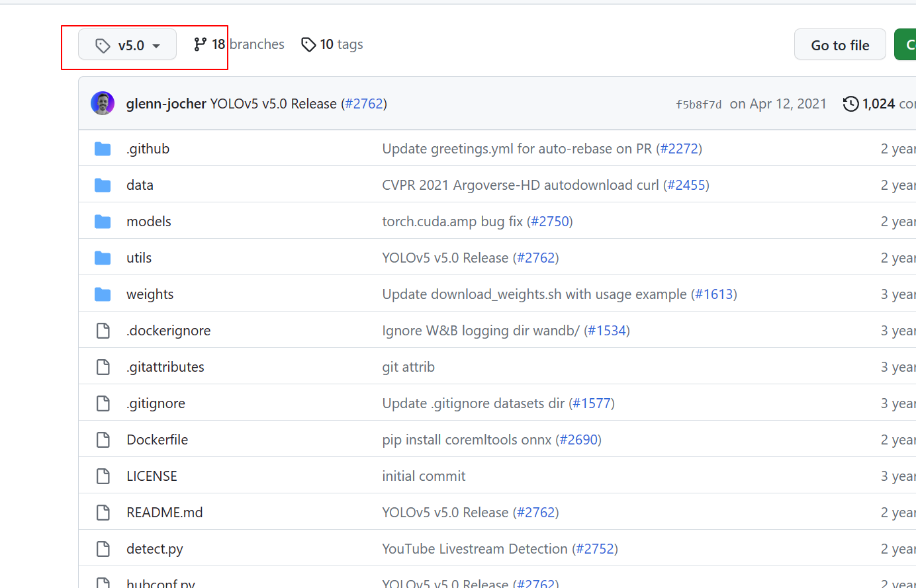Image resolution: width=916 pixels, height=588 pixels.
Task: Open pull request #1534 link
Action: coord(607,331)
